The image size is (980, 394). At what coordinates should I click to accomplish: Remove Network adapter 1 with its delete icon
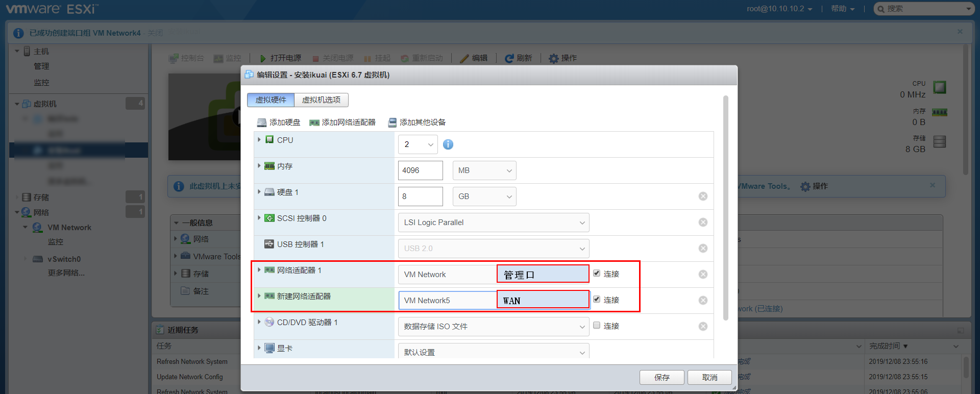[x=703, y=275]
